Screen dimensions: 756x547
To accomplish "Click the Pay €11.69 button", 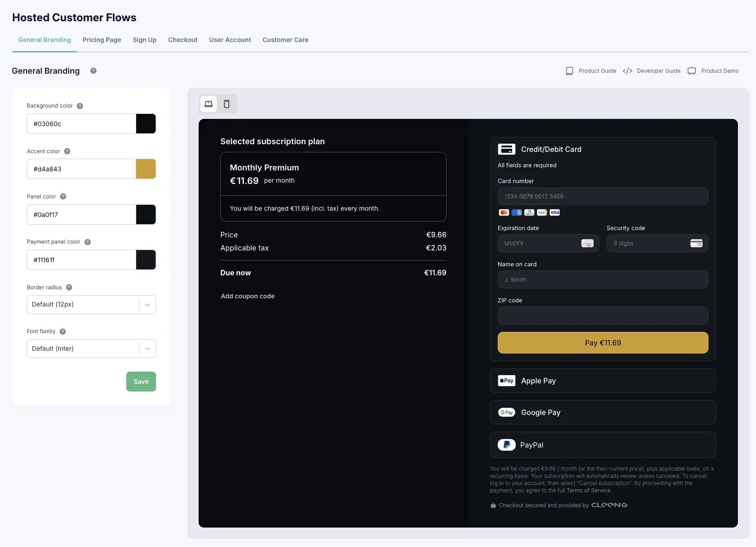I will (603, 343).
